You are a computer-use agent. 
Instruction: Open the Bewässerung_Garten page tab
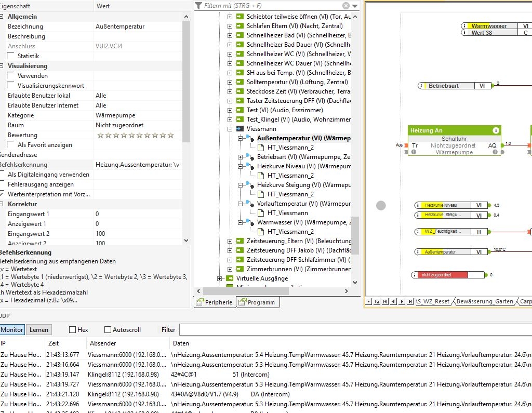click(484, 301)
